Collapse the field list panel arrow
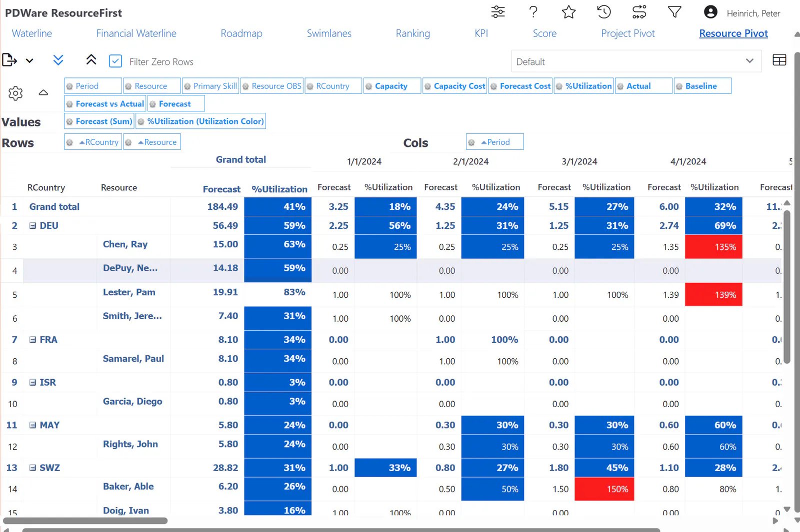Screen dimensions: 800x532 (43, 92)
